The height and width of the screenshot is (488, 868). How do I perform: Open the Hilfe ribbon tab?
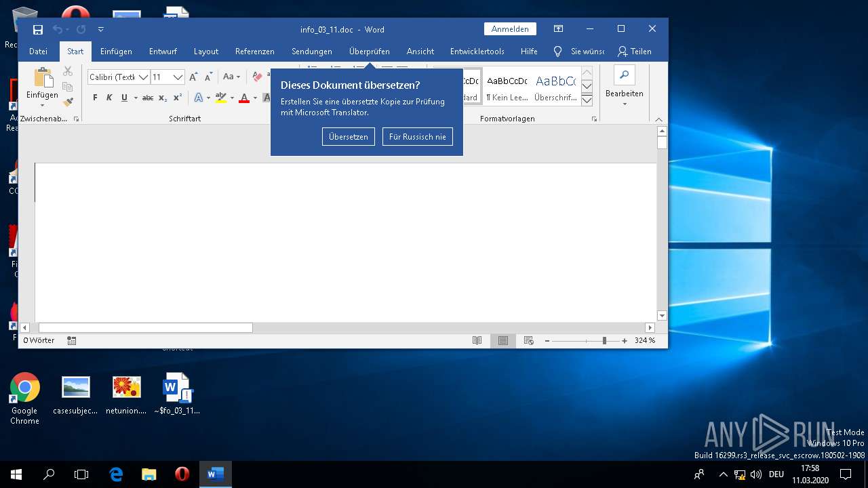tap(529, 52)
